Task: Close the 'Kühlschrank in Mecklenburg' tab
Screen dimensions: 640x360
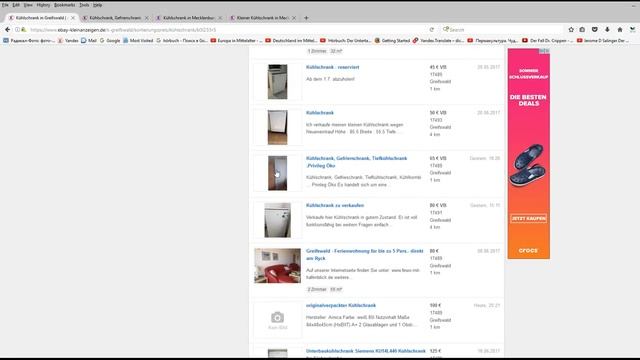Action: 220,18
